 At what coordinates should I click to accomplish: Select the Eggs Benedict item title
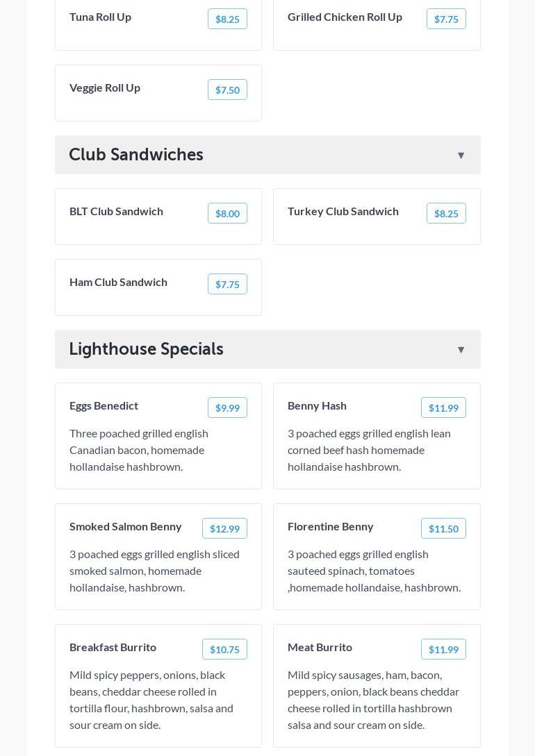tap(104, 405)
